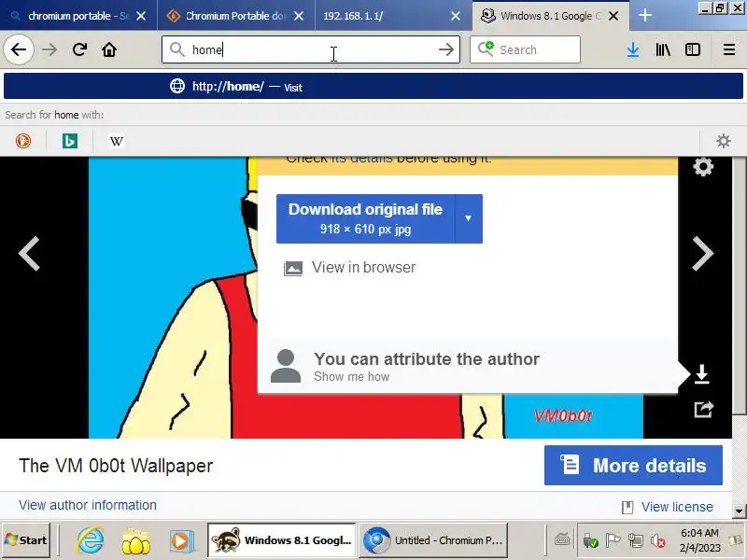Open the on-screen keyboard tray icon
The height and width of the screenshot is (560, 747).
562,540
